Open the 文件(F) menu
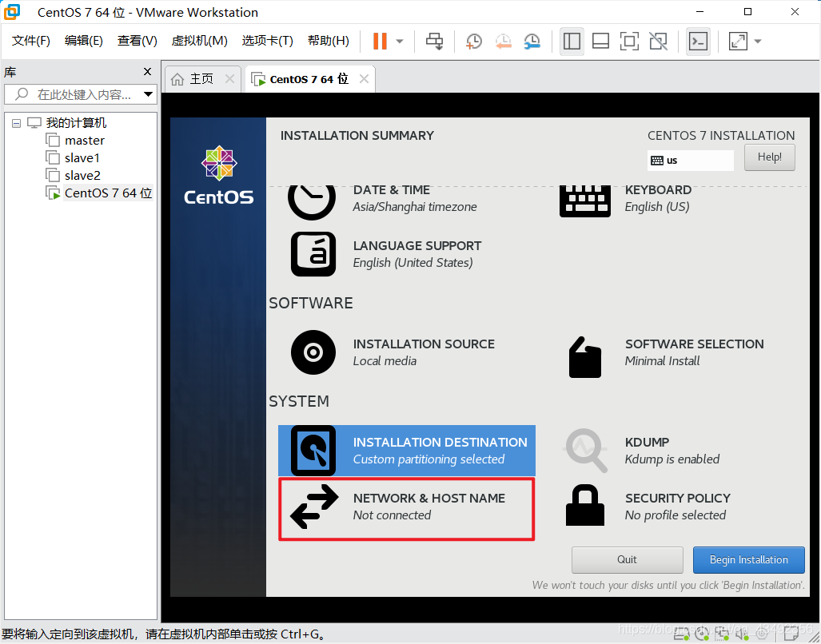The height and width of the screenshot is (644, 821). [x=31, y=41]
